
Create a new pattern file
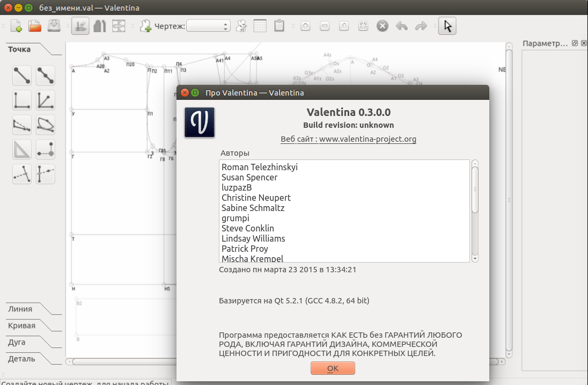pos(16,26)
